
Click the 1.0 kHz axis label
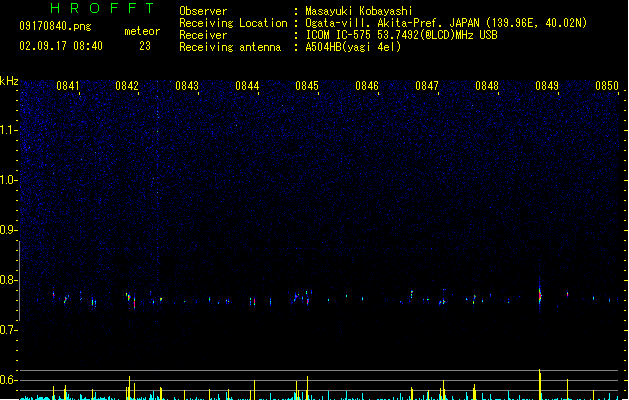tap(8, 180)
